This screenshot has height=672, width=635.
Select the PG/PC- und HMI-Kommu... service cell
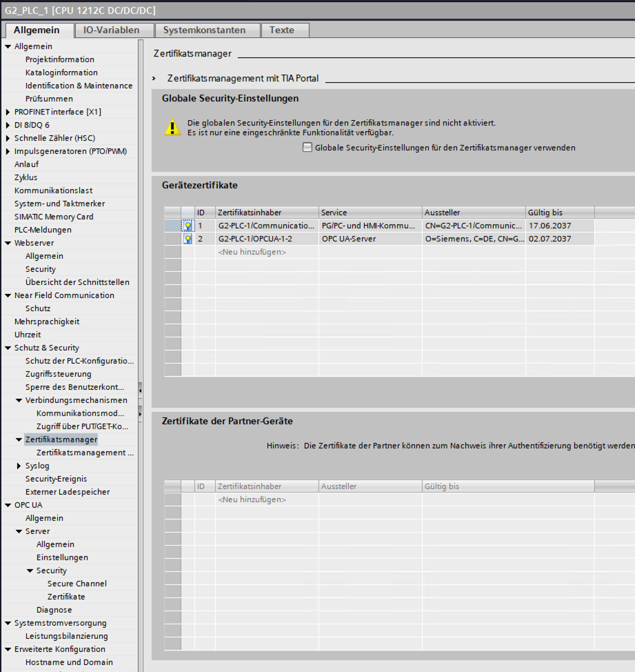(370, 226)
